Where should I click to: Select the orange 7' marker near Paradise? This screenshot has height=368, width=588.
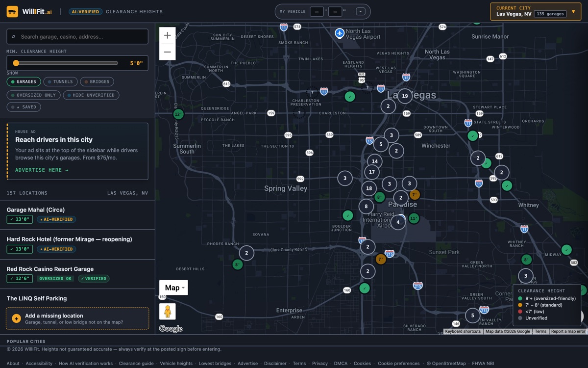click(415, 195)
